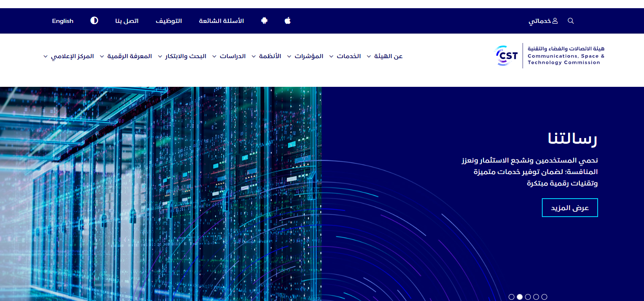
Task: Open the الأسئلة الشائعة FAQ link
Action: [221, 21]
